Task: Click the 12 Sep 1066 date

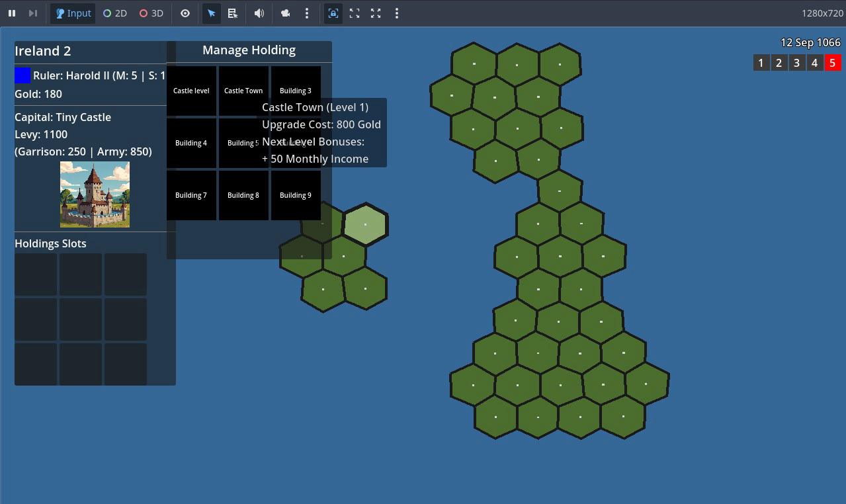Action: point(810,42)
